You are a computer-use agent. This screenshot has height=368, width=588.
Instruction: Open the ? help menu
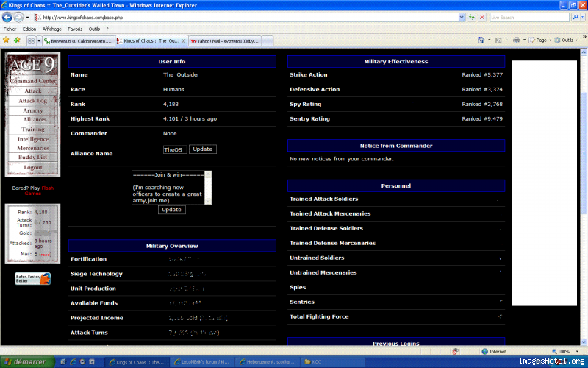107,29
